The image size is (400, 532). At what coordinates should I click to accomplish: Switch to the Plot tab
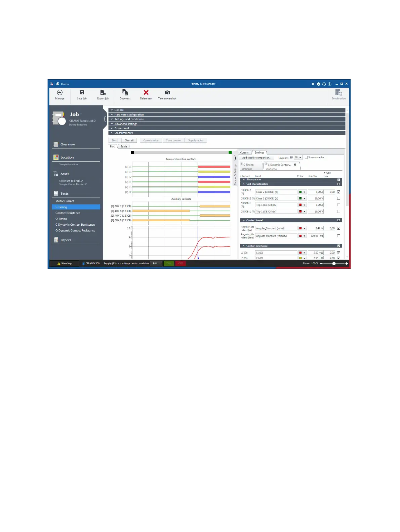112,146
